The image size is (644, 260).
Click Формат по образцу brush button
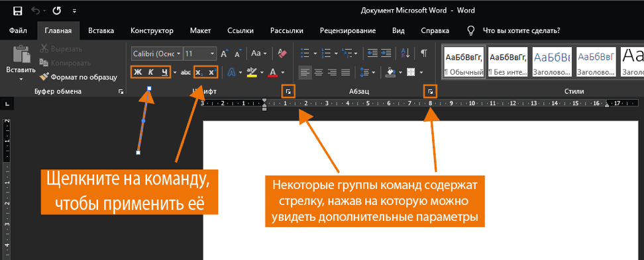coord(78,77)
